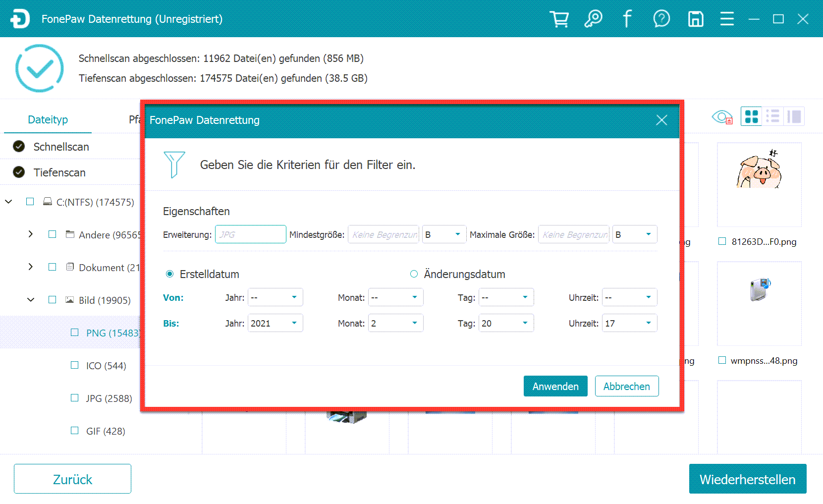Viewport: 823px width, 504px height.
Task: Select the Erstelldatum radio button
Action: click(x=169, y=274)
